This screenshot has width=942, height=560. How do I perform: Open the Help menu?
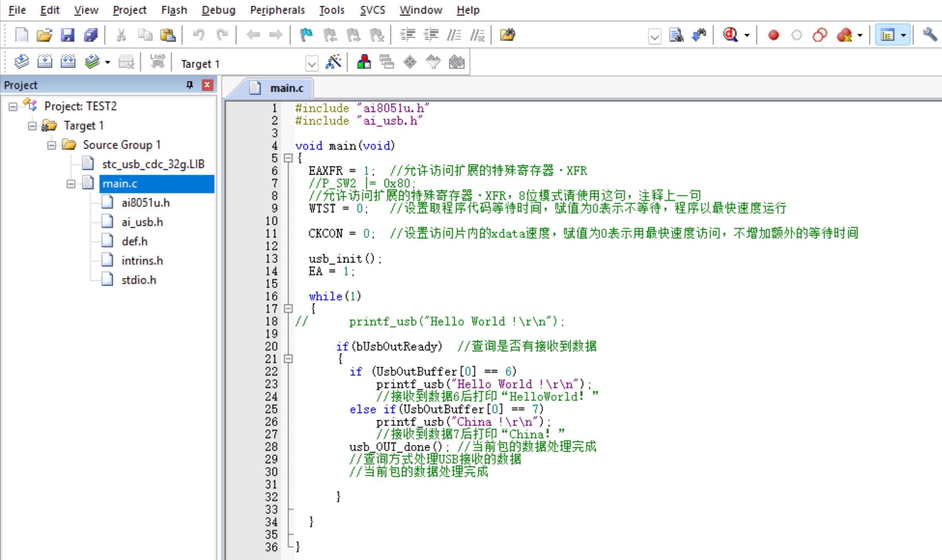[x=468, y=10]
